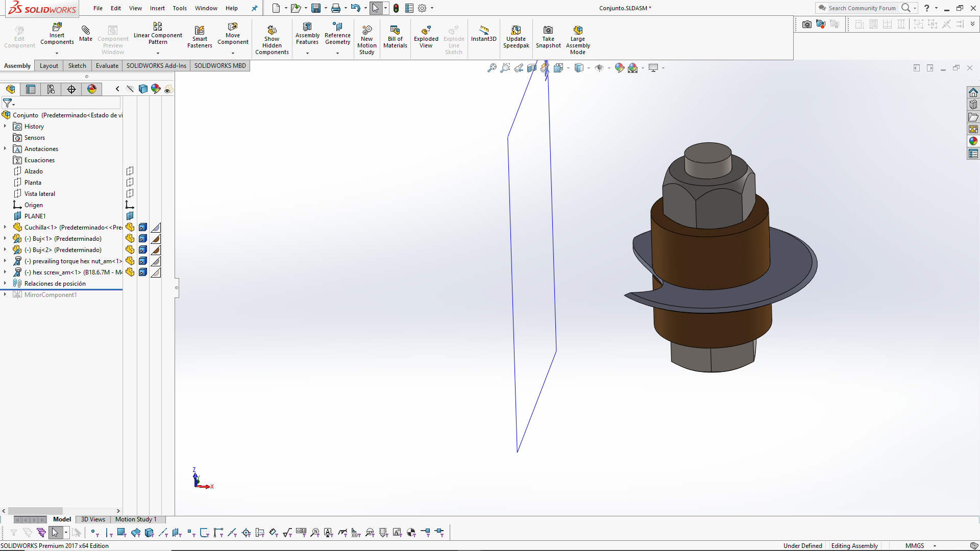Activate the Move Component tool
This screenshot has width=980, height=551.
coord(233,36)
